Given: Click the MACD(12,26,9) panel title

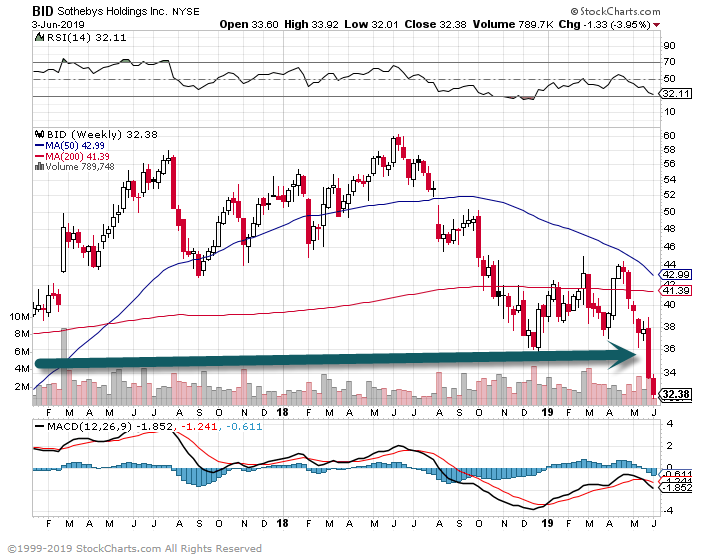Looking at the screenshot, I should tap(89, 427).
